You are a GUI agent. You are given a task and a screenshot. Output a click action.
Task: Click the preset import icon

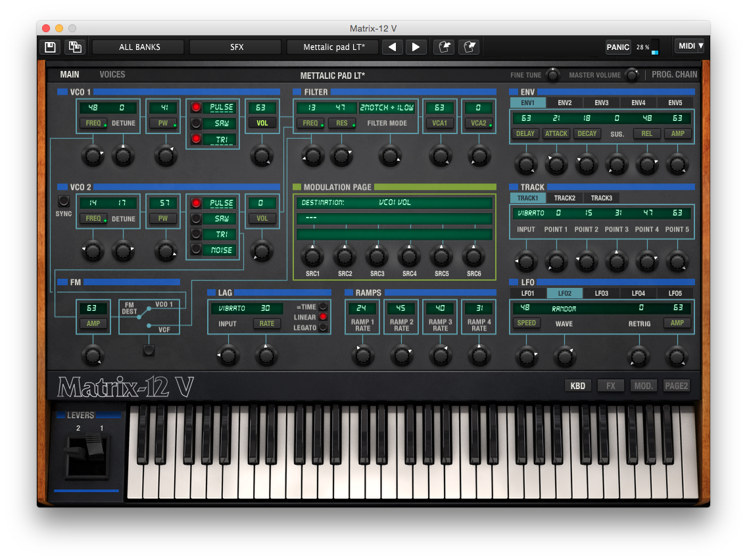pyautogui.click(x=443, y=47)
